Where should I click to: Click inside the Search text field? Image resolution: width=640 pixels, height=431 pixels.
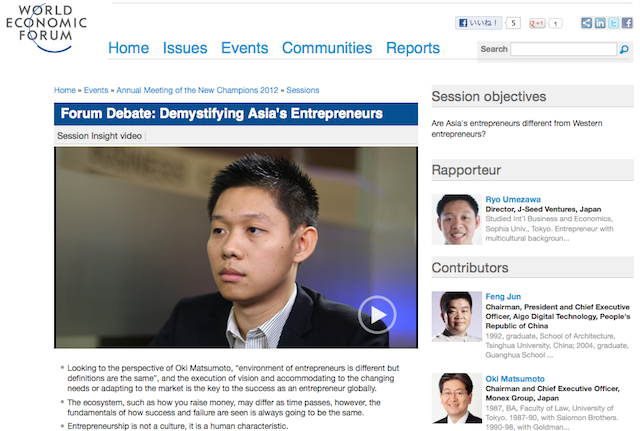(x=562, y=49)
